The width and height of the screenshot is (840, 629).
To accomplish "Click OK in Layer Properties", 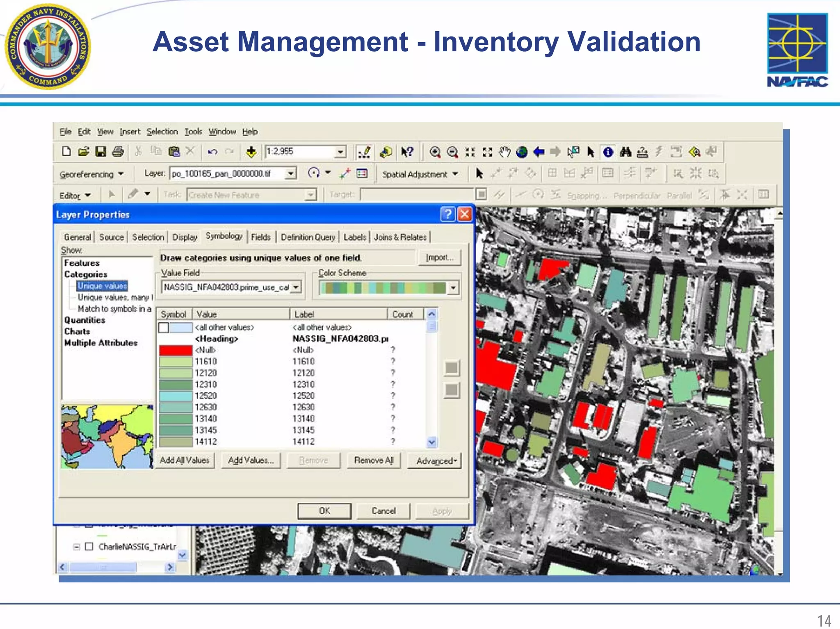I will tap(324, 511).
